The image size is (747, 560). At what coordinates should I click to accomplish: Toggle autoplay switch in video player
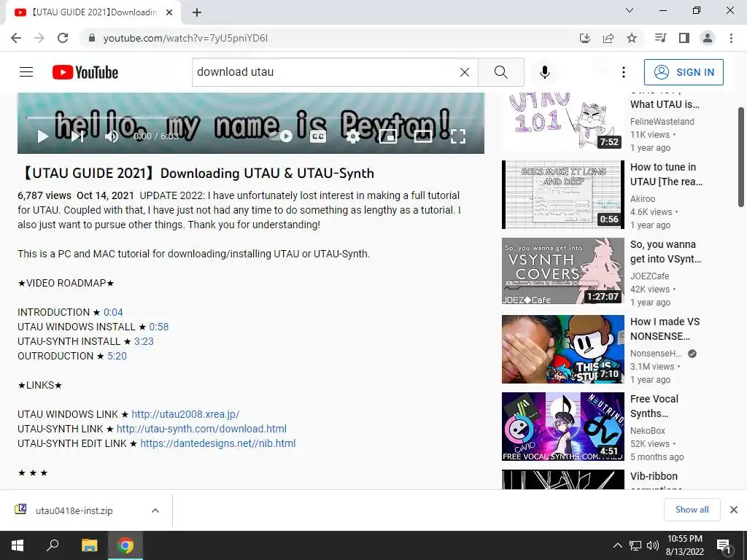[x=281, y=136]
